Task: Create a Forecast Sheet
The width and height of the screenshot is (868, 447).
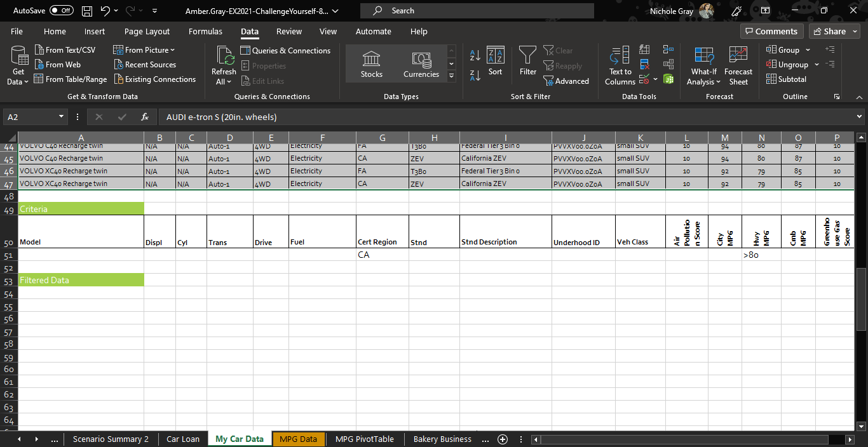Action: click(x=738, y=63)
